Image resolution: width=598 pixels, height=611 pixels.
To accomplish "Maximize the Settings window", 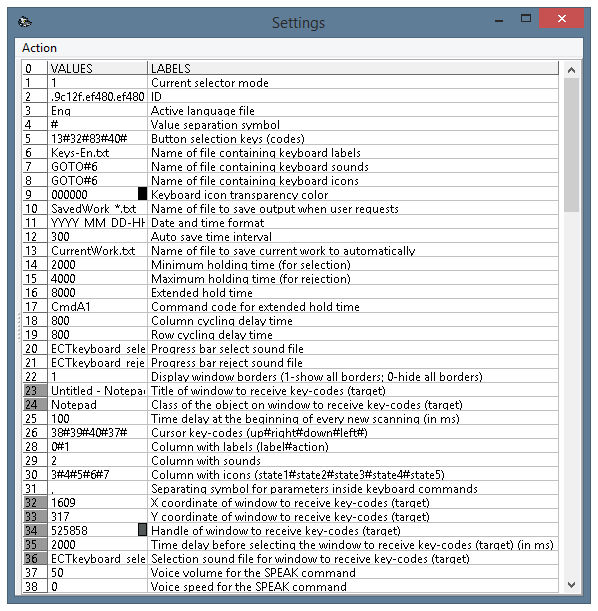I will tap(526, 18).
